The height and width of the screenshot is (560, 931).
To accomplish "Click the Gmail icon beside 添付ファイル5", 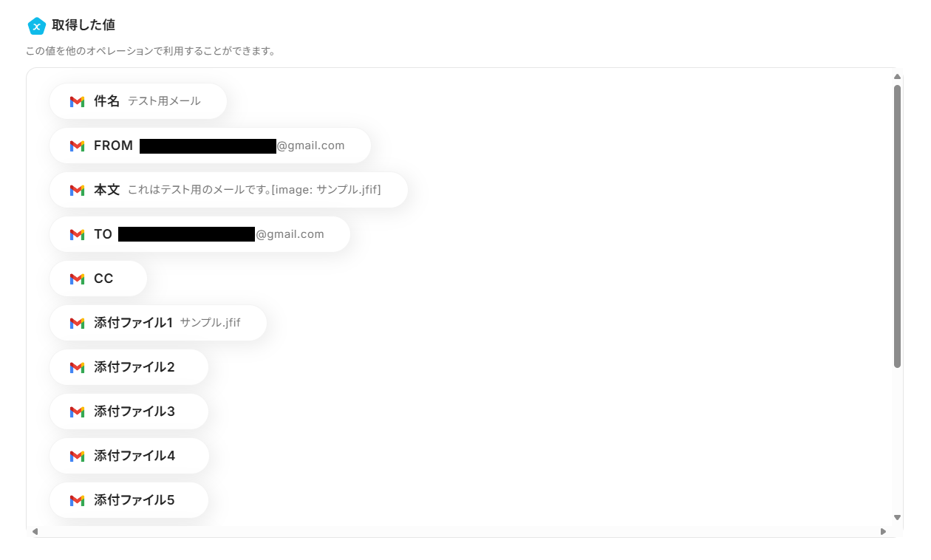I will coord(77,501).
